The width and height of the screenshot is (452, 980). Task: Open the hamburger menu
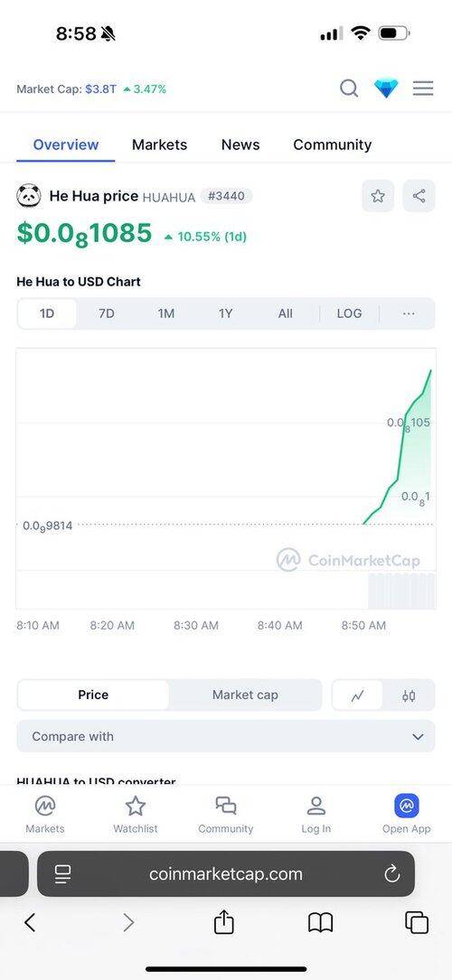[423, 89]
